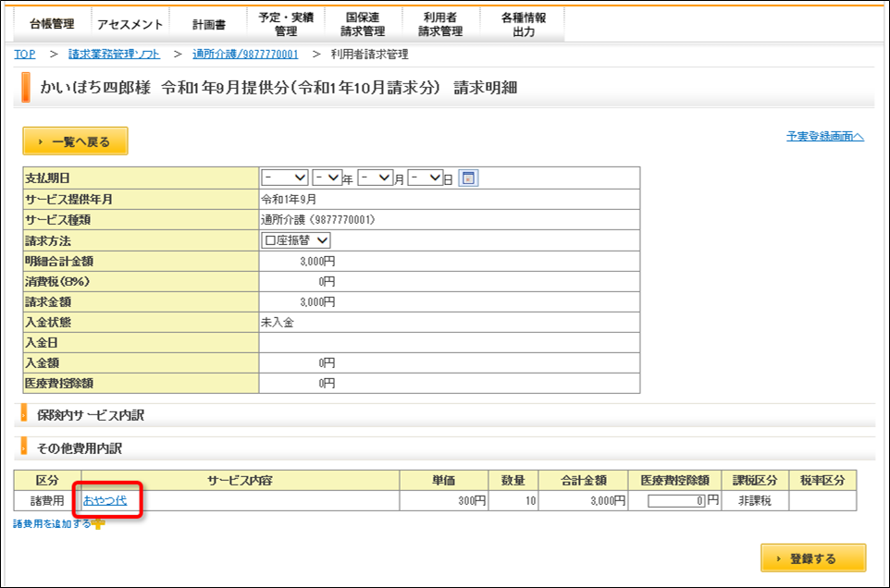
Task: Click the 利用者請求管理 breadcrumb text
Action: [369, 54]
